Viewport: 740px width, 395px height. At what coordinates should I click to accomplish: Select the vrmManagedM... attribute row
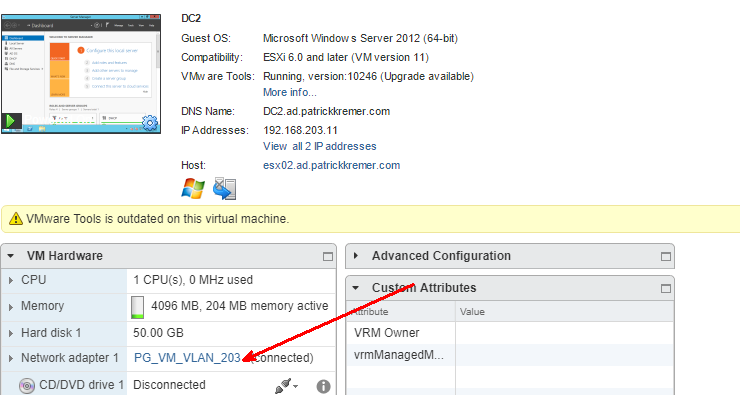pyautogui.click(x=510, y=355)
